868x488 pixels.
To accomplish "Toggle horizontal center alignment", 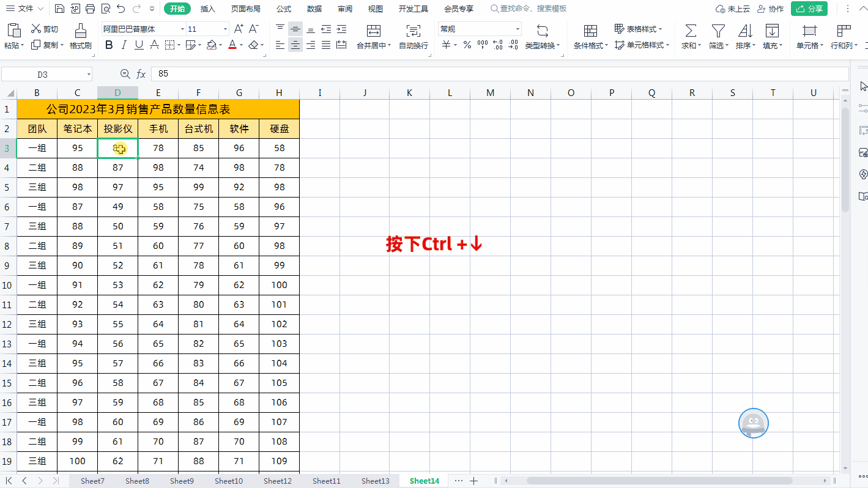I will click(x=295, y=45).
